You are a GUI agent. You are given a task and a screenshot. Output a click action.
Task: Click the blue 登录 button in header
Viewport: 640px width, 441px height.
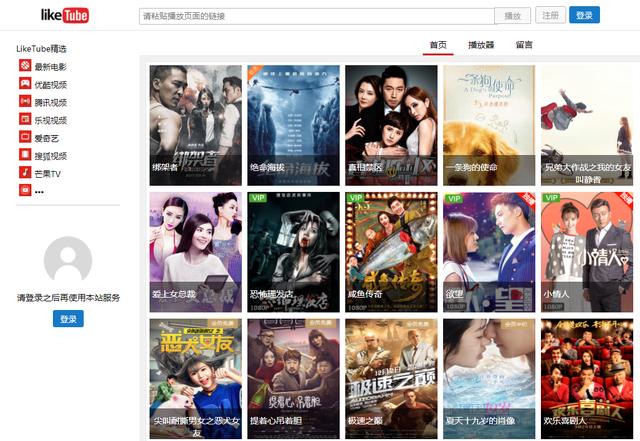point(584,15)
